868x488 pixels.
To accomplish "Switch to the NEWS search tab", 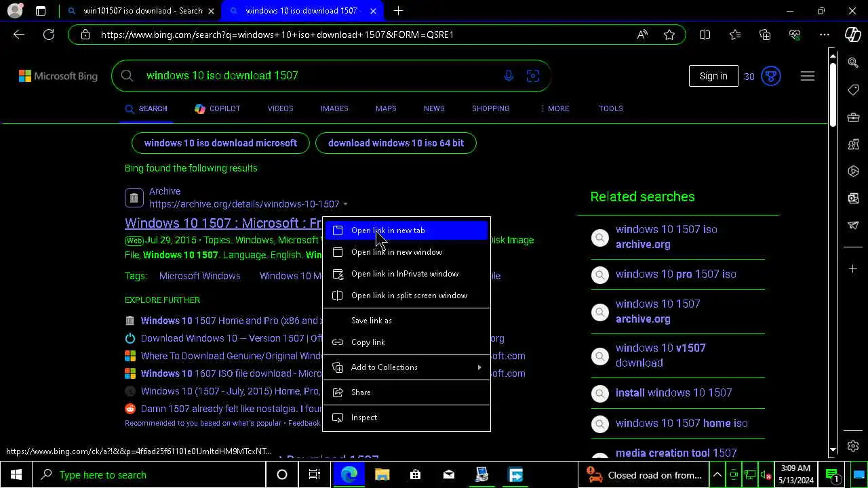I will click(x=434, y=108).
